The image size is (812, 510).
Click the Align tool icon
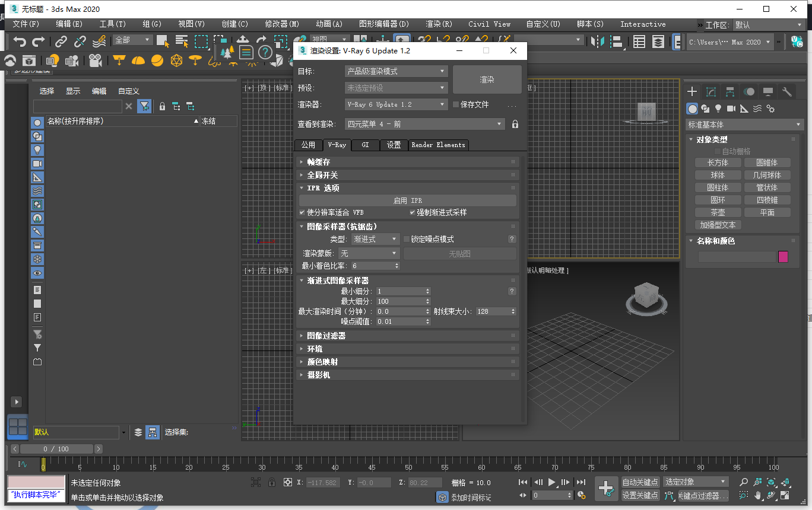(618, 41)
